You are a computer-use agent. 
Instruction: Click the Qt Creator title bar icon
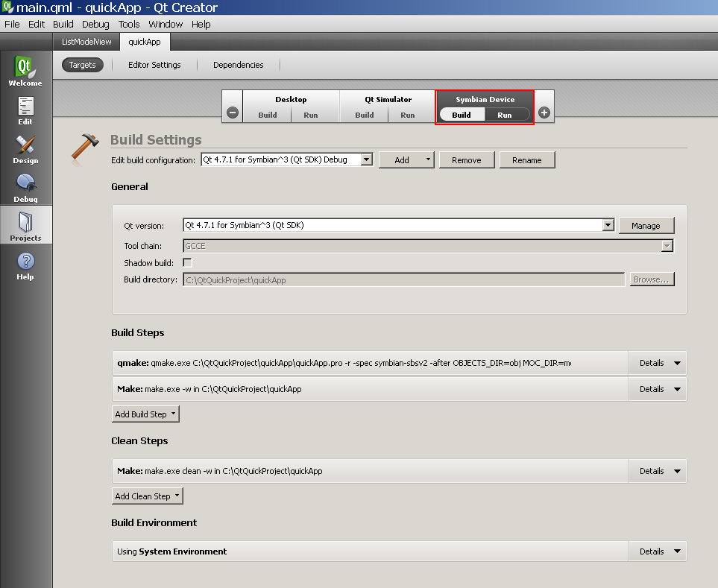click(x=7, y=7)
